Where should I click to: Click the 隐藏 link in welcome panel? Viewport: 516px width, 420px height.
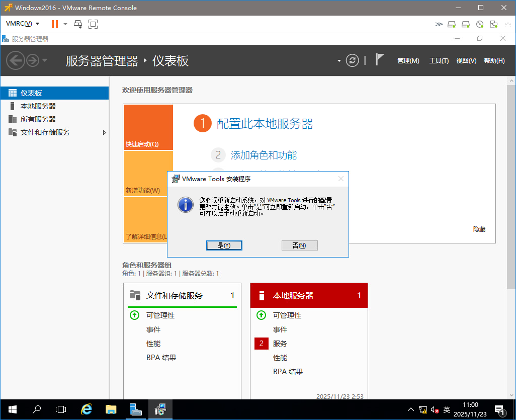click(x=479, y=229)
